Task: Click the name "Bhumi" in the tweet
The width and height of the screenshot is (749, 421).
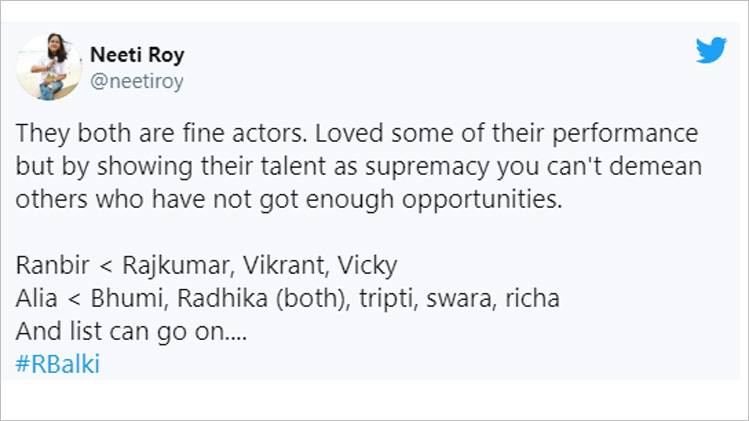Action: point(123,299)
